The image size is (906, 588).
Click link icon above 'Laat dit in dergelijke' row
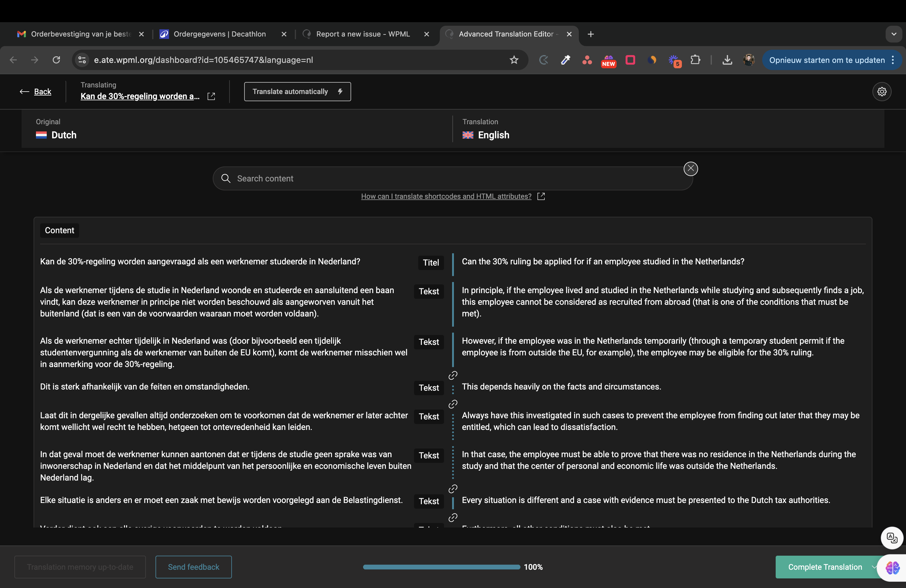coord(453,404)
